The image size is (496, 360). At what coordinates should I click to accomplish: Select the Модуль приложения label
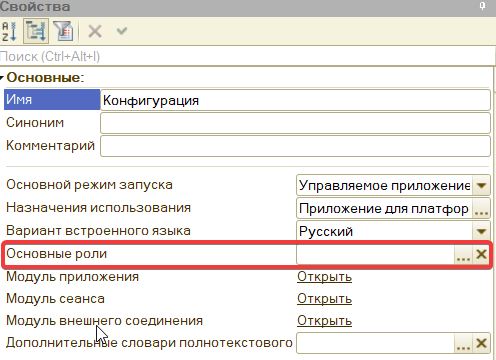[x=72, y=277]
